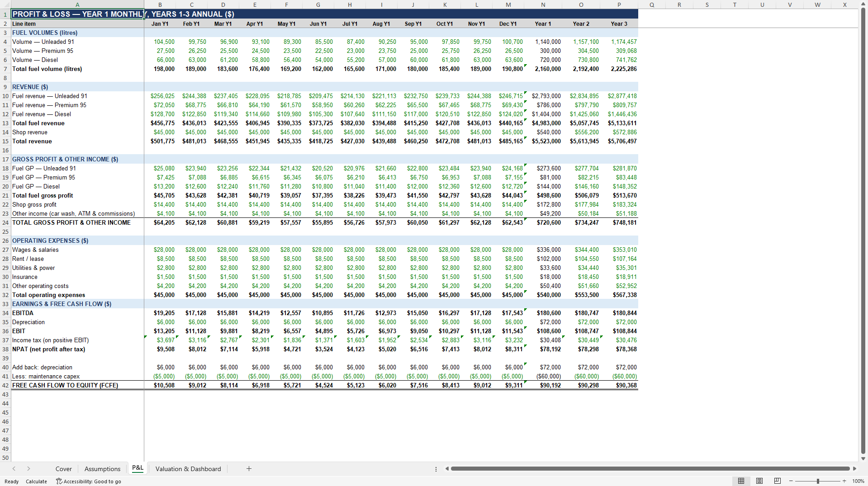868x486 pixels.
Task: Click the 'Wages & salaries' row label
Action: coord(35,250)
